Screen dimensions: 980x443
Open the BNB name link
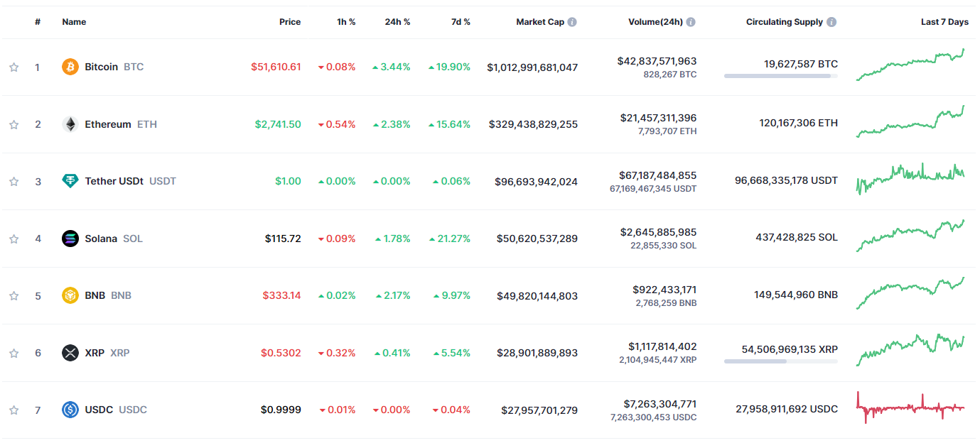[95, 295]
